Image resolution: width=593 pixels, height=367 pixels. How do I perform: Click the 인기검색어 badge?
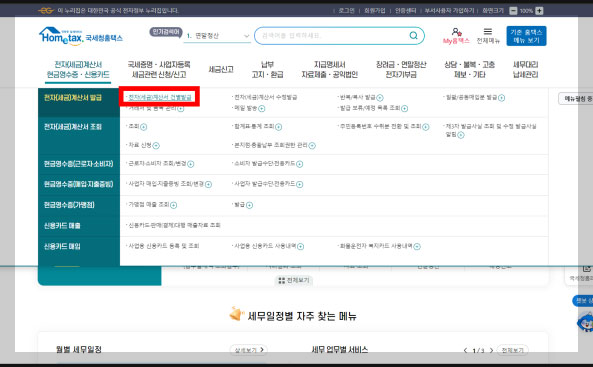pyautogui.click(x=166, y=32)
